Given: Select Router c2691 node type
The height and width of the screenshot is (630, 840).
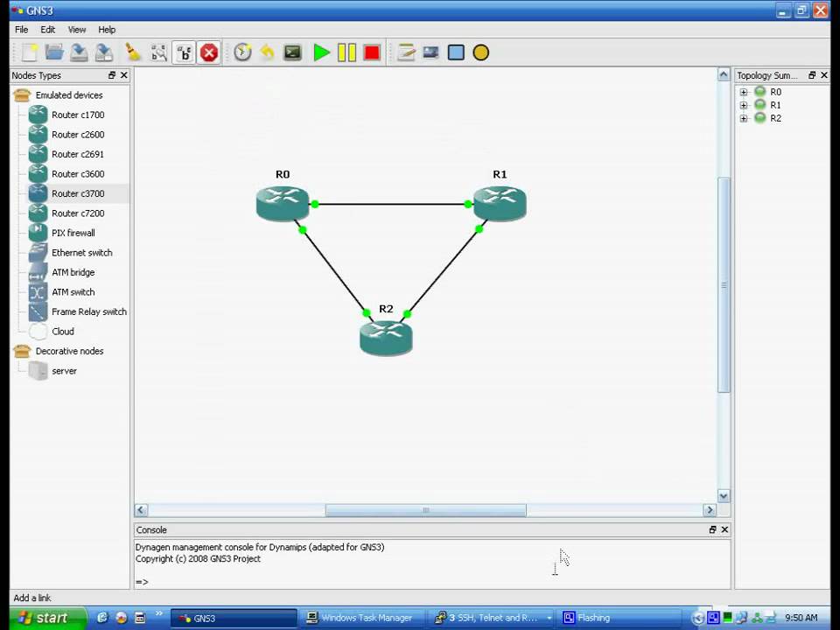Looking at the screenshot, I should click(78, 154).
